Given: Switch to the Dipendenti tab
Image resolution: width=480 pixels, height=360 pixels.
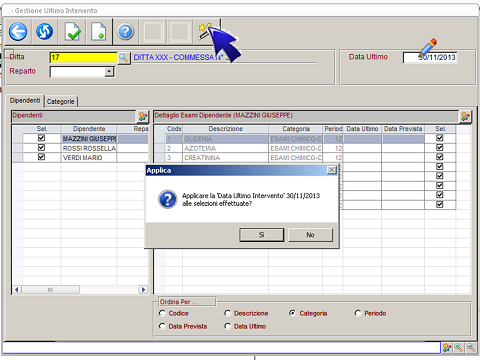Looking at the screenshot, I should point(25,100).
